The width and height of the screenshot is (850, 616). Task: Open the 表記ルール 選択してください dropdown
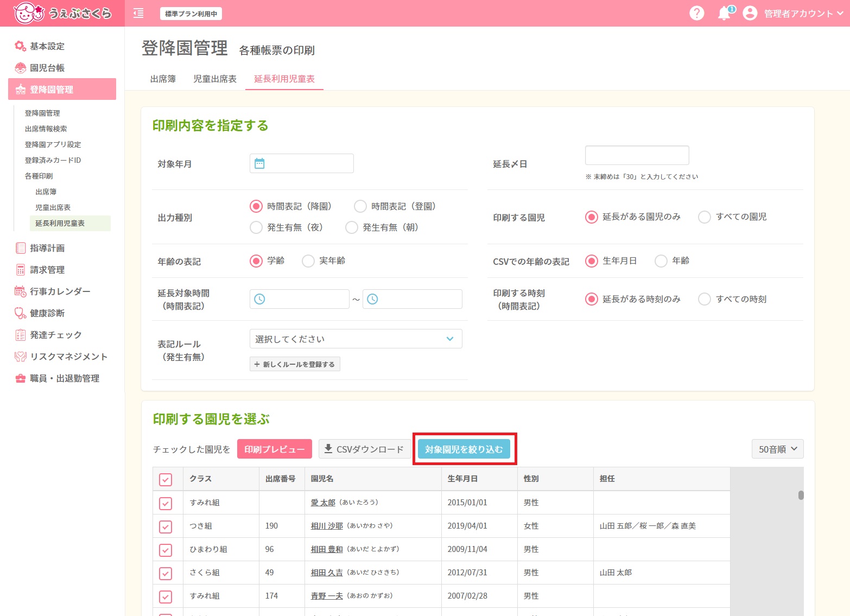click(x=356, y=339)
